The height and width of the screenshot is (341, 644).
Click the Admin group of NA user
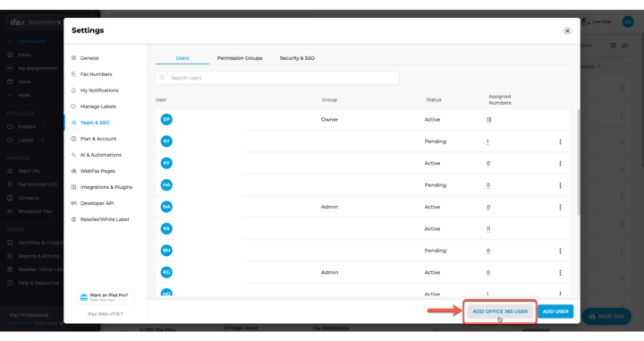point(329,207)
